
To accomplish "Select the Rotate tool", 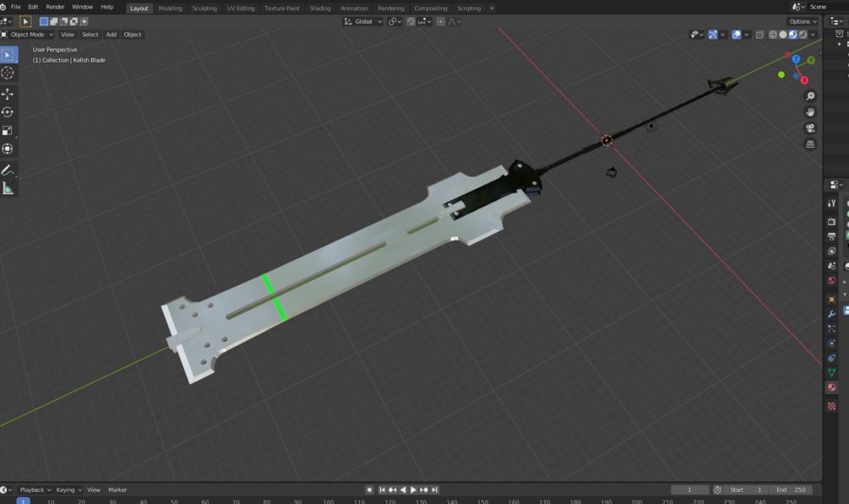I will 8,112.
